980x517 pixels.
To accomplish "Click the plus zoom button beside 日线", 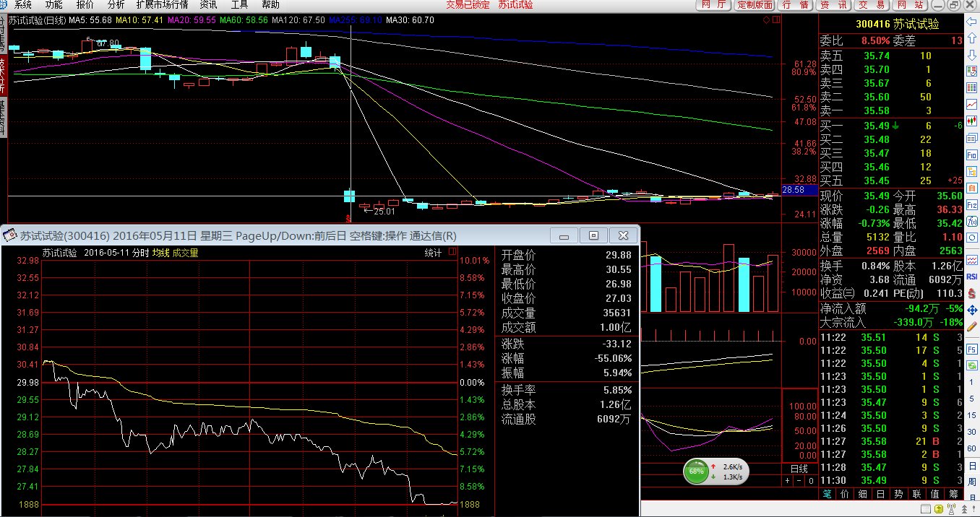I will 788,481.
